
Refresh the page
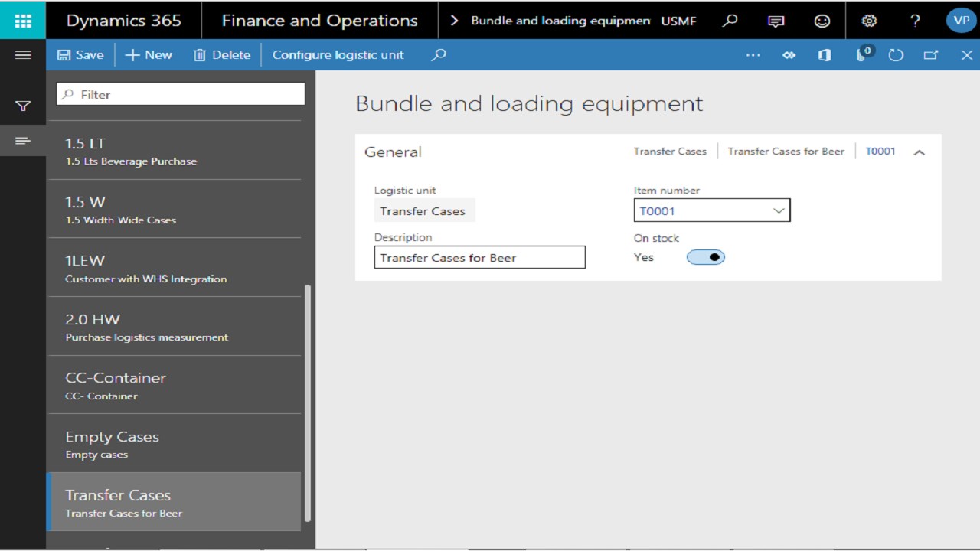896,55
